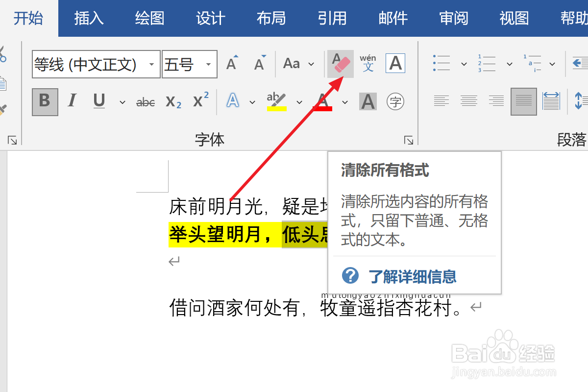Open the Font dialog launcher arrow

(408, 140)
